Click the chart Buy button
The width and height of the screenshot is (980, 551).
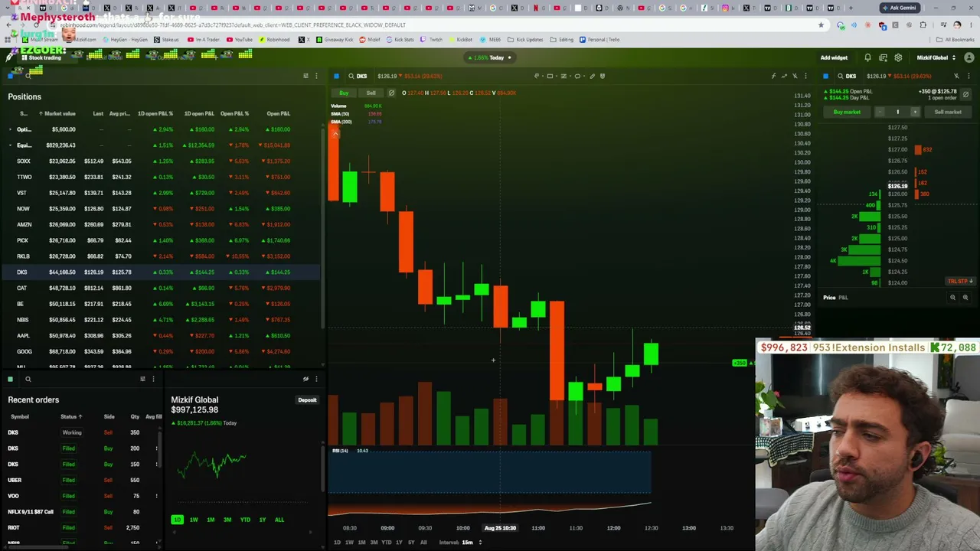tap(344, 93)
